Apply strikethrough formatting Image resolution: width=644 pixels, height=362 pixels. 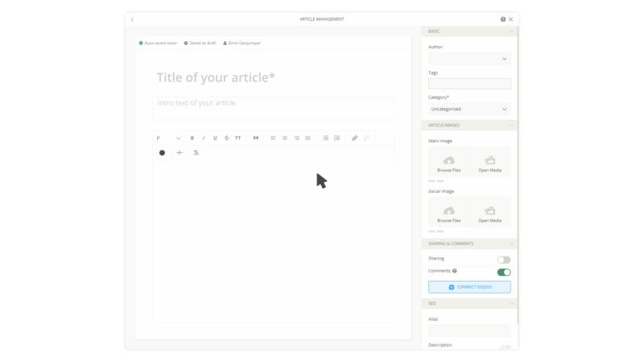[x=226, y=138]
